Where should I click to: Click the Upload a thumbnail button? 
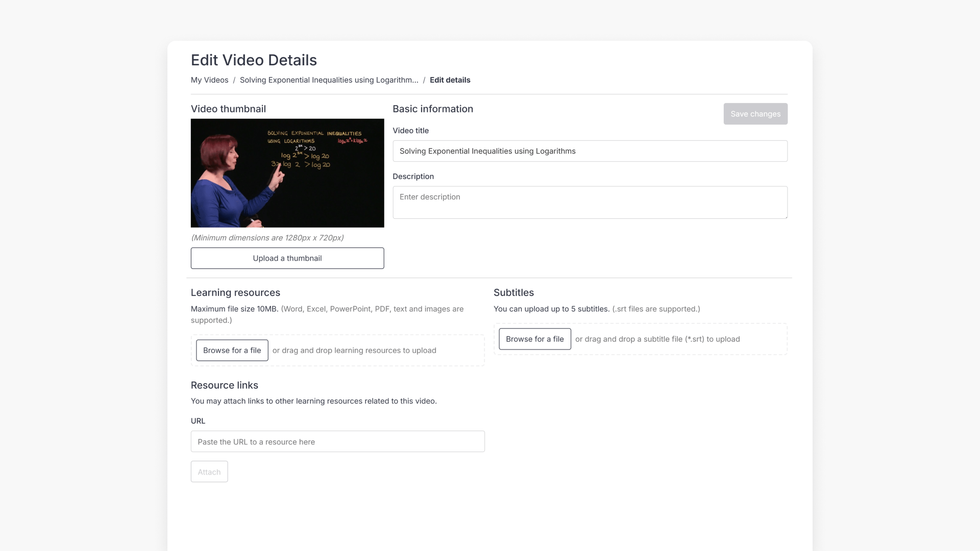click(x=287, y=258)
